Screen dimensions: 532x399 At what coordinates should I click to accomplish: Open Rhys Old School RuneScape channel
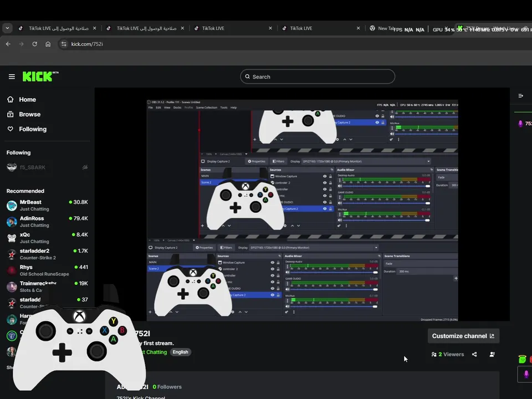click(47, 270)
